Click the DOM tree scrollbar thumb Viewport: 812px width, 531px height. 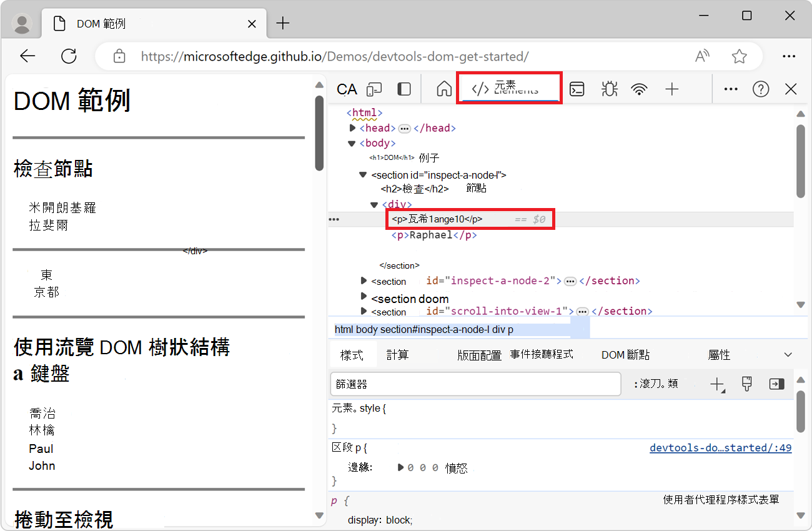801,161
